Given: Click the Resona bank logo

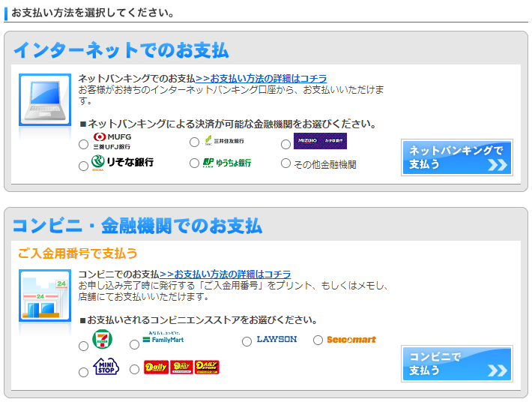Looking at the screenshot, I should (122, 162).
